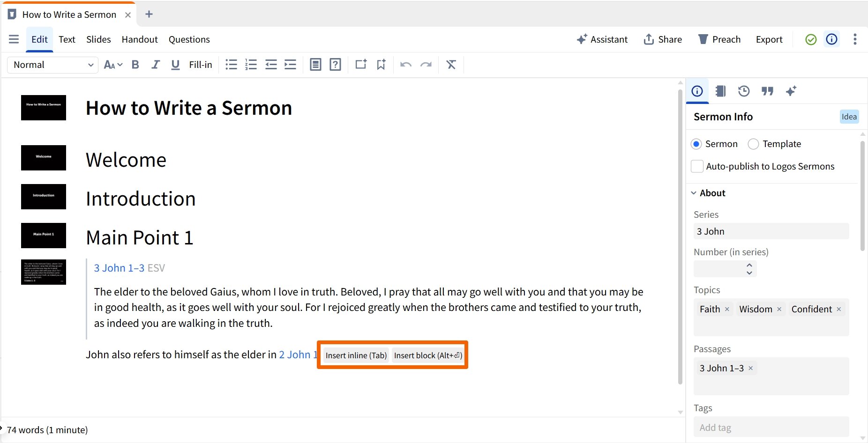Select the scripture passage slide thumbnail

point(44,272)
